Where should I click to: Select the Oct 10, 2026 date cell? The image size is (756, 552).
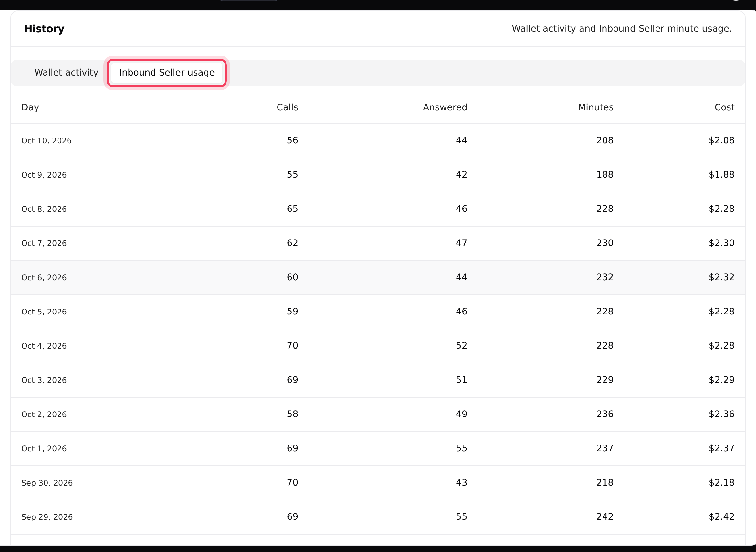pyautogui.click(x=47, y=141)
